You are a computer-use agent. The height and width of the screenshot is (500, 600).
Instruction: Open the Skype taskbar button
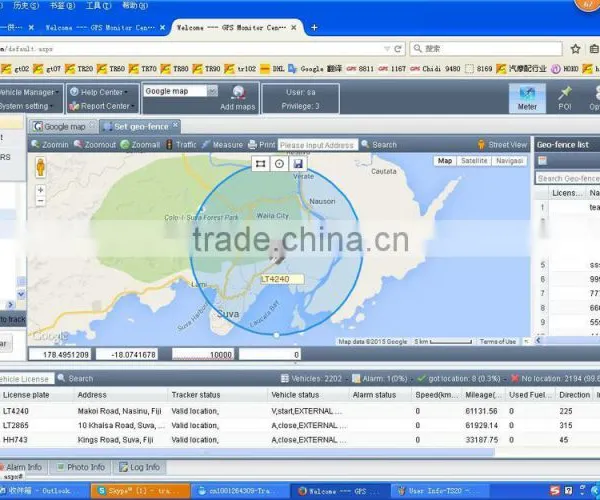140,491
